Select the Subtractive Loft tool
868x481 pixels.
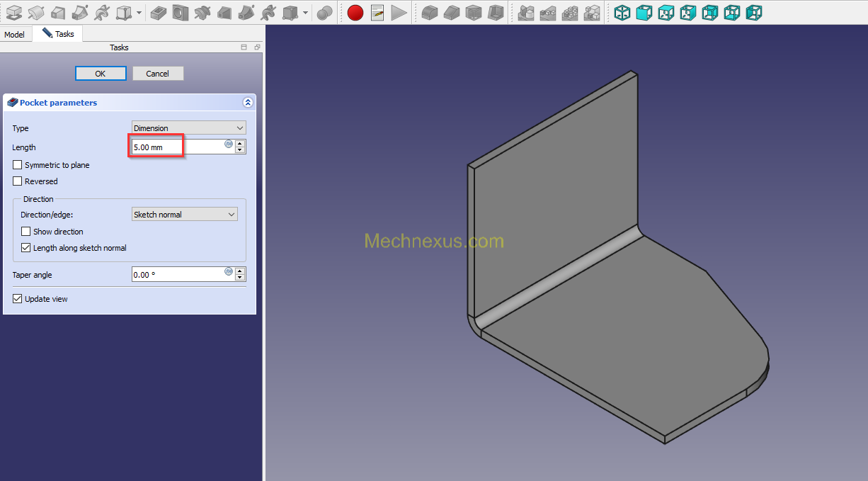(x=224, y=12)
